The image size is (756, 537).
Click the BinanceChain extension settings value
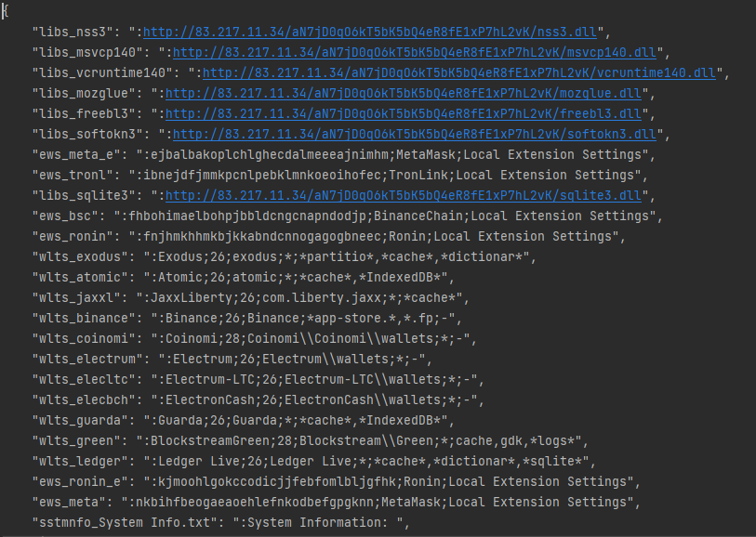(385, 216)
